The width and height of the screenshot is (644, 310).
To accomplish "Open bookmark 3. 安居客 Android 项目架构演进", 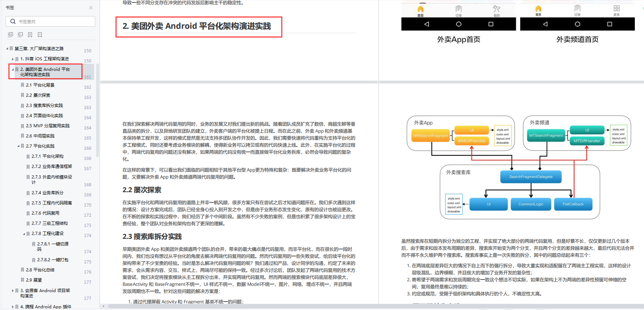I will 45,293.
